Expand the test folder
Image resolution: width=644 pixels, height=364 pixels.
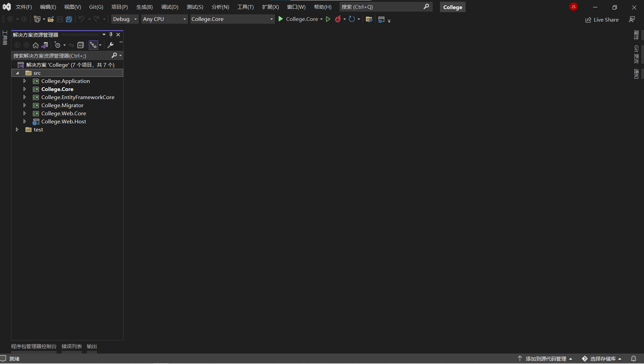(x=17, y=130)
